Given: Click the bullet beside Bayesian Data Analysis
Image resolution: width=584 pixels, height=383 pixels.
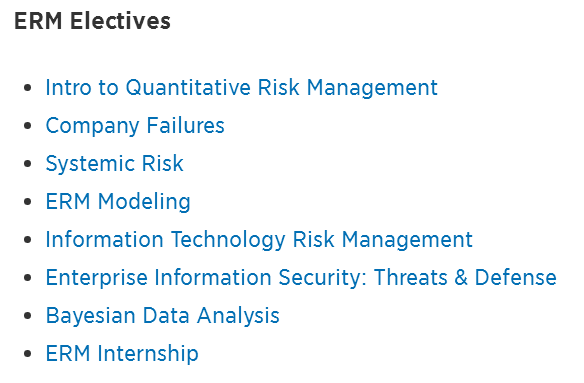Looking at the screenshot, I should [28, 316].
